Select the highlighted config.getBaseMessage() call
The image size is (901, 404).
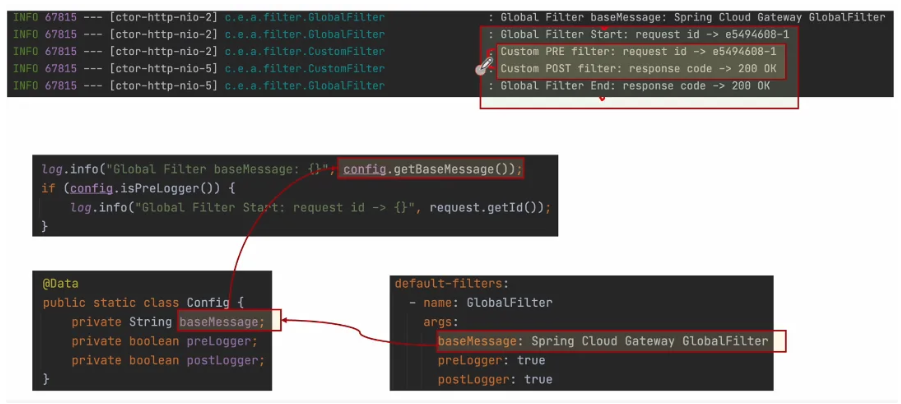pos(431,169)
